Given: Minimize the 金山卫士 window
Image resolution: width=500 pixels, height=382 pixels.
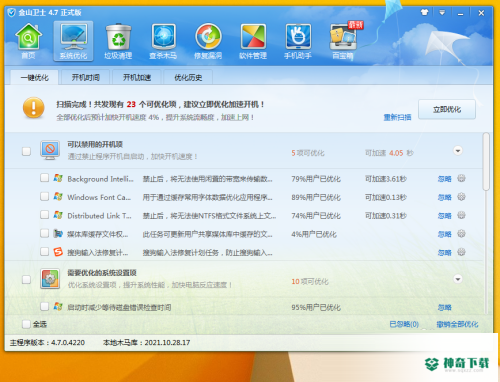Looking at the screenshot, I should pos(460,13).
